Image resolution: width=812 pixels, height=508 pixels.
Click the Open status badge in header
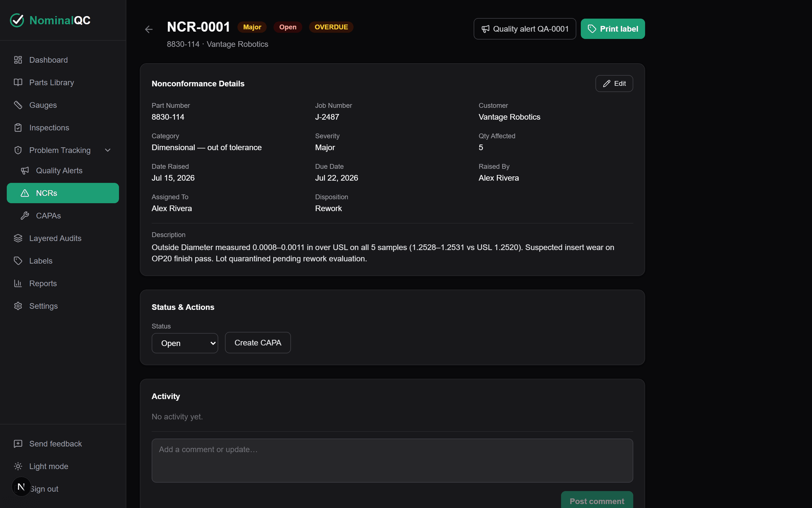tap(288, 27)
